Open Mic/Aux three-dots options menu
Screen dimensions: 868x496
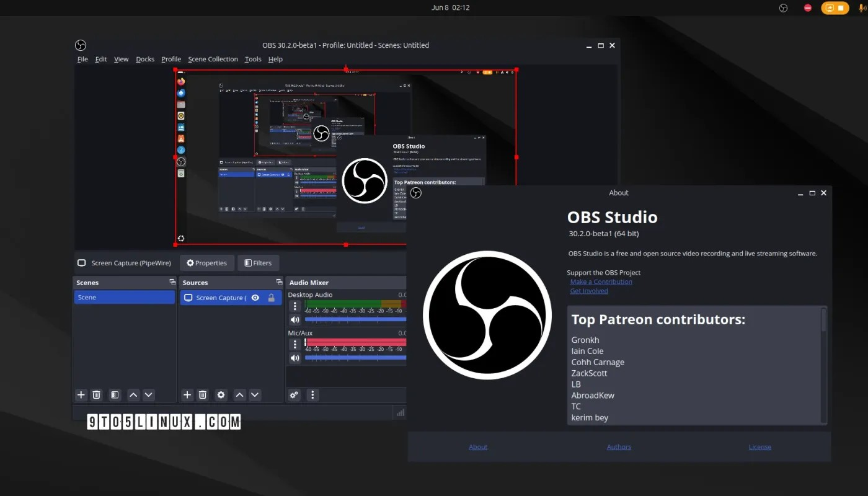coord(295,345)
